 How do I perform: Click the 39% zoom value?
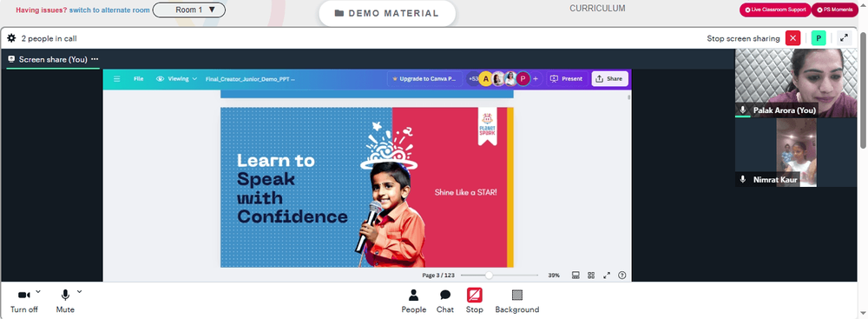(554, 276)
